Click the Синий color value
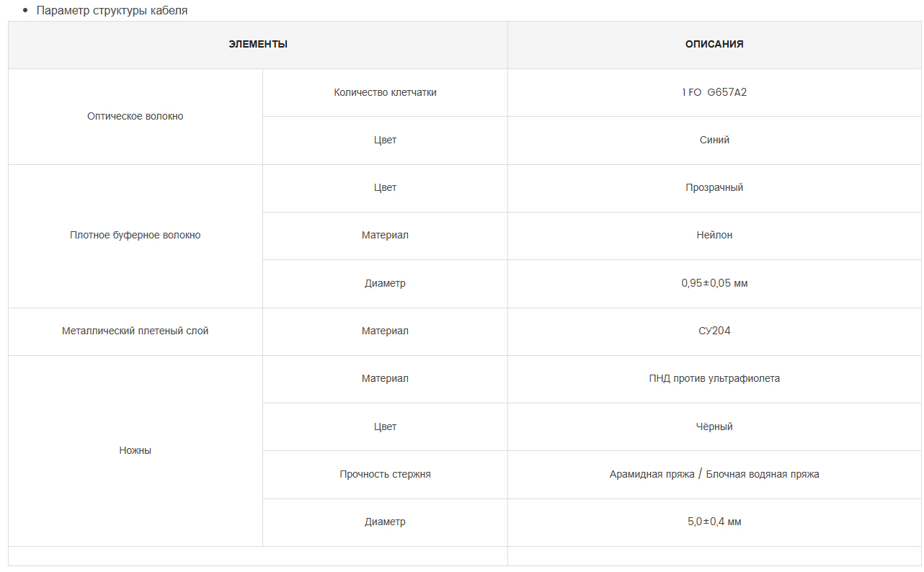The image size is (924, 572). 714,140
